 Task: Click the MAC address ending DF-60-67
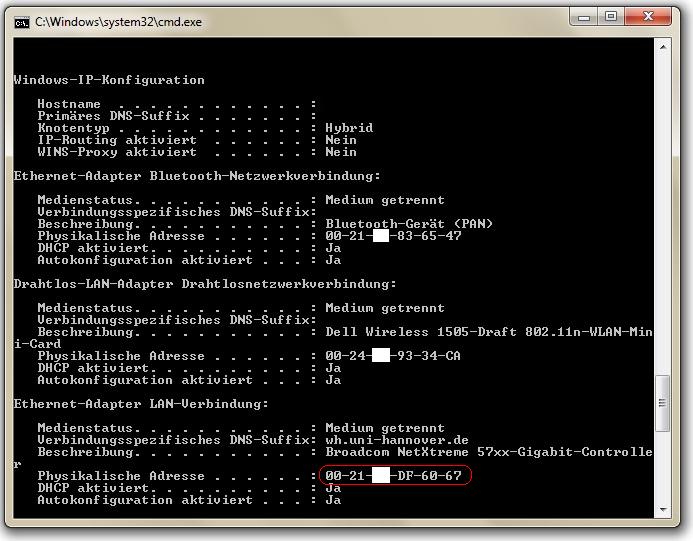pos(393,476)
